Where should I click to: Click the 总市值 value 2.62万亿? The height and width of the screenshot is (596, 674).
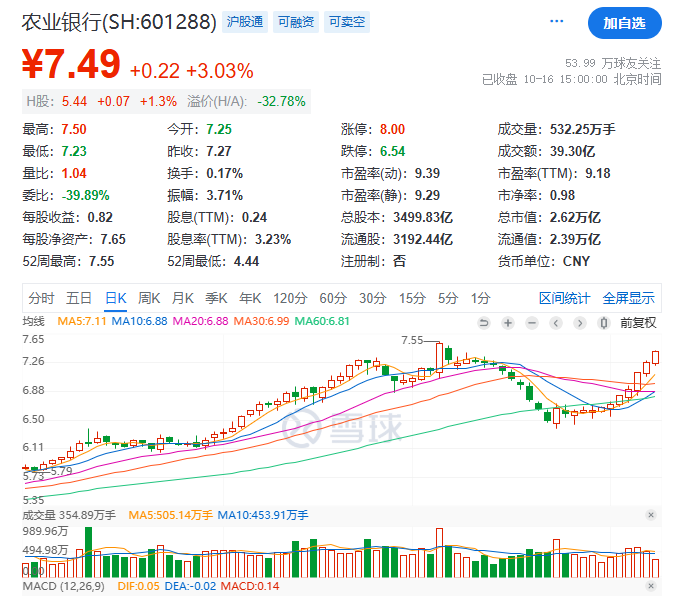click(575, 217)
